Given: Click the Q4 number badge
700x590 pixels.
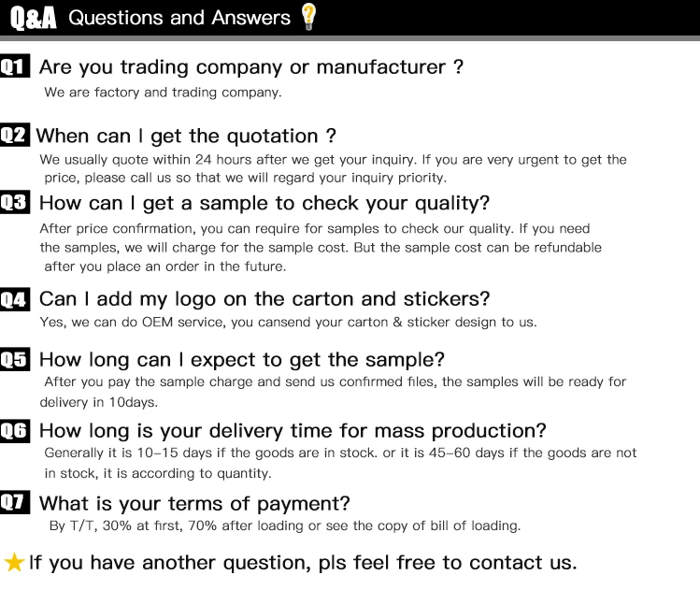Looking at the screenshot, I should 15,299.
